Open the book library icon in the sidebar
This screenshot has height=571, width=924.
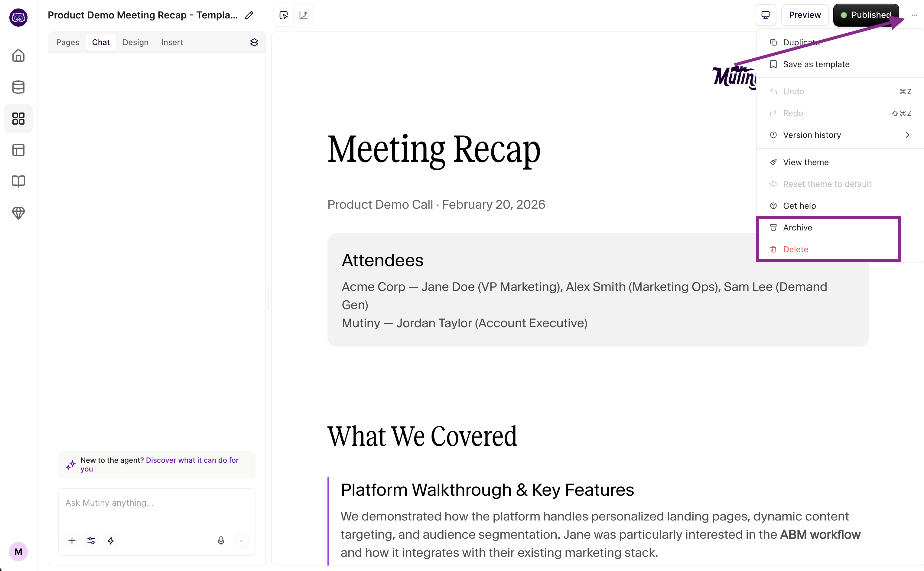click(18, 181)
